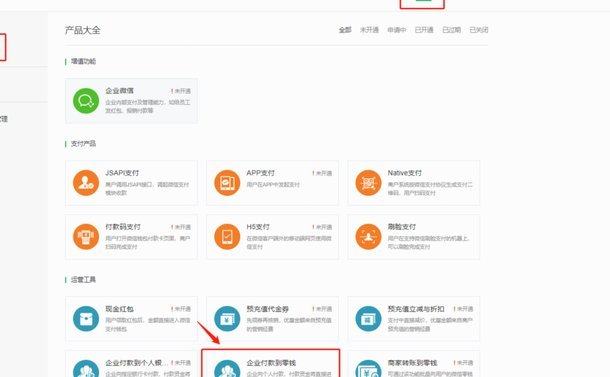Open the 预充值立减与折扣 product title
The image size is (610, 377).
pyautogui.click(x=416, y=309)
